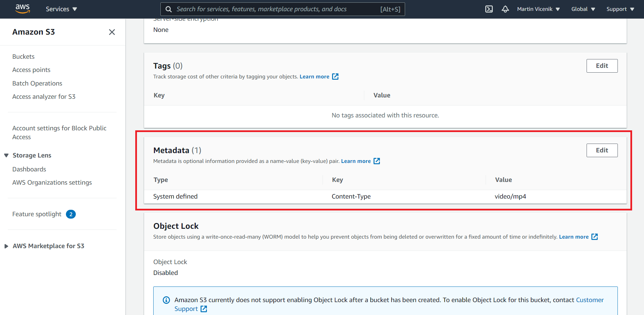This screenshot has width=644, height=315.
Task: Open Learn more link under Tags
Action: click(314, 77)
